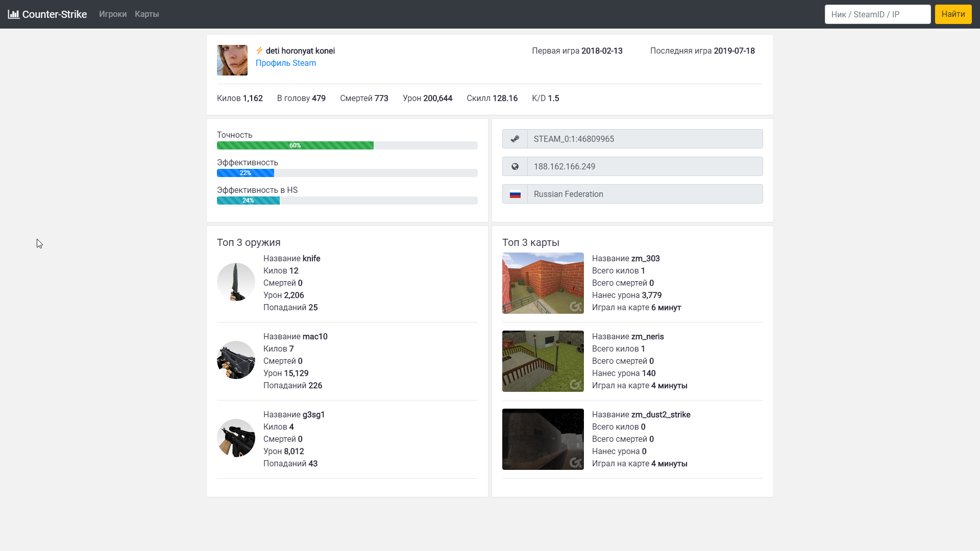Click the Килов 1,162 stat
This screenshot has height=551, width=980.
coord(240,98)
